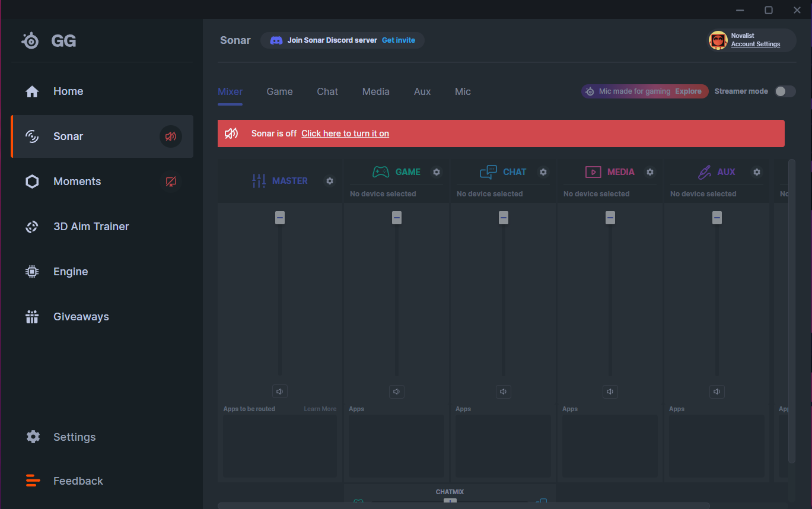
Task: Click the GAME controller icon
Action: (x=381, y=172)
